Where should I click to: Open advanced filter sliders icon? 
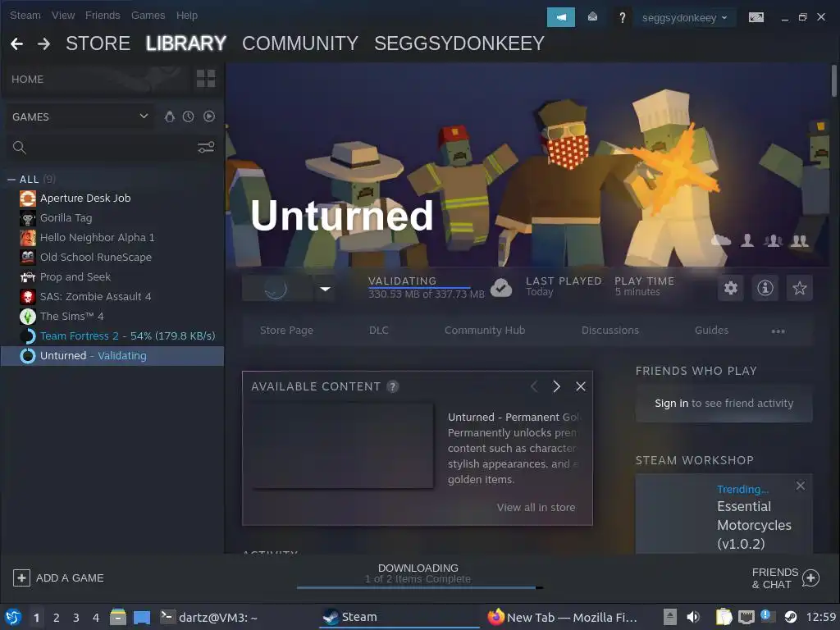pyautogui.click(x=206, y=148)
